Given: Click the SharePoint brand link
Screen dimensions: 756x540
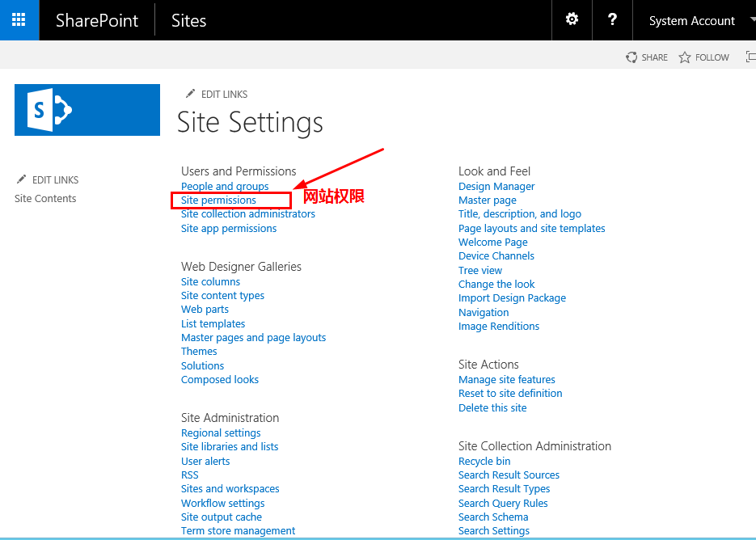Looking at the screenshot, I should tap(97, 20).
